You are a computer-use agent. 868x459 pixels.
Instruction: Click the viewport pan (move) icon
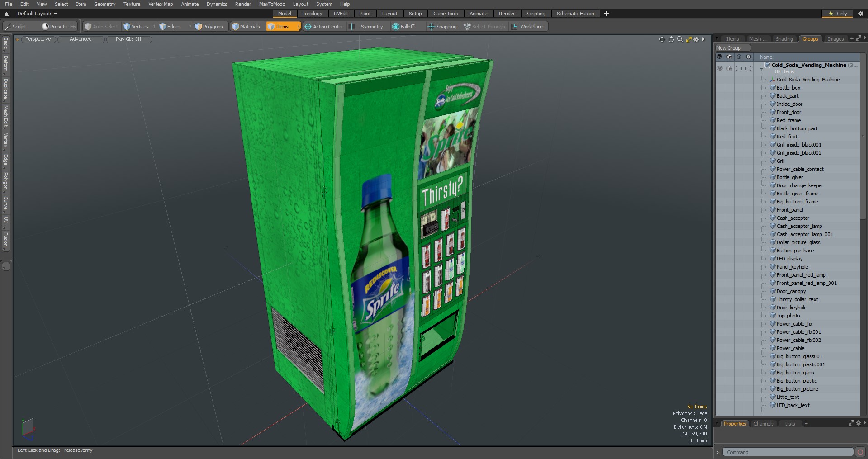(662, 39)
